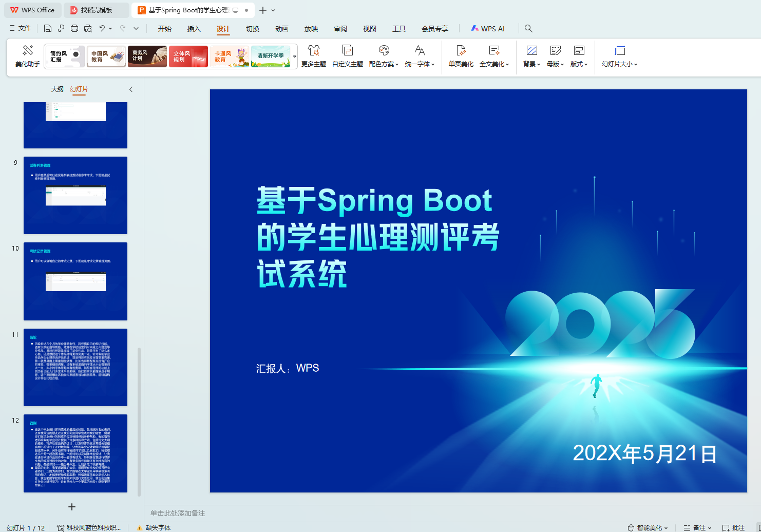Apply the 立体风规划 theme
The width and height of the screenshot is (761, 532).
[188, 56]
